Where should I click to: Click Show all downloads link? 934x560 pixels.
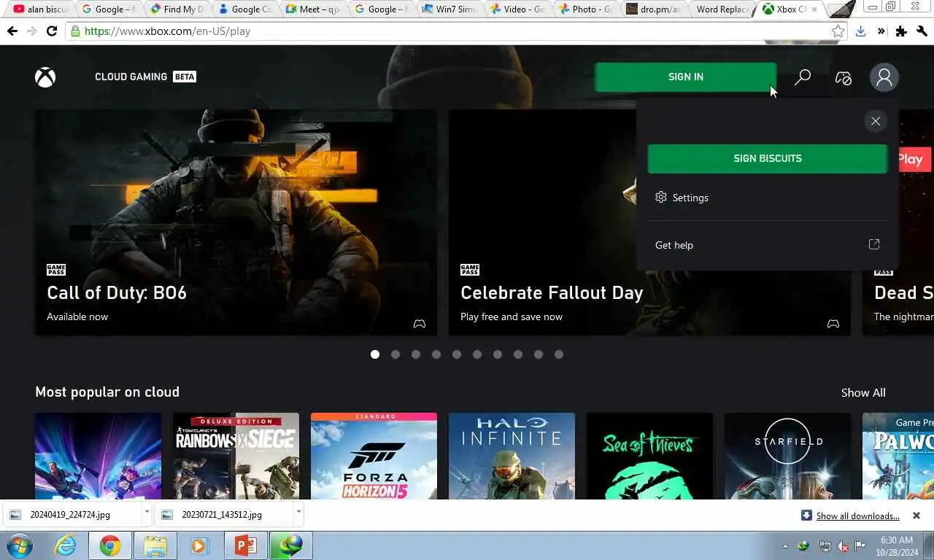click(857, 516)
